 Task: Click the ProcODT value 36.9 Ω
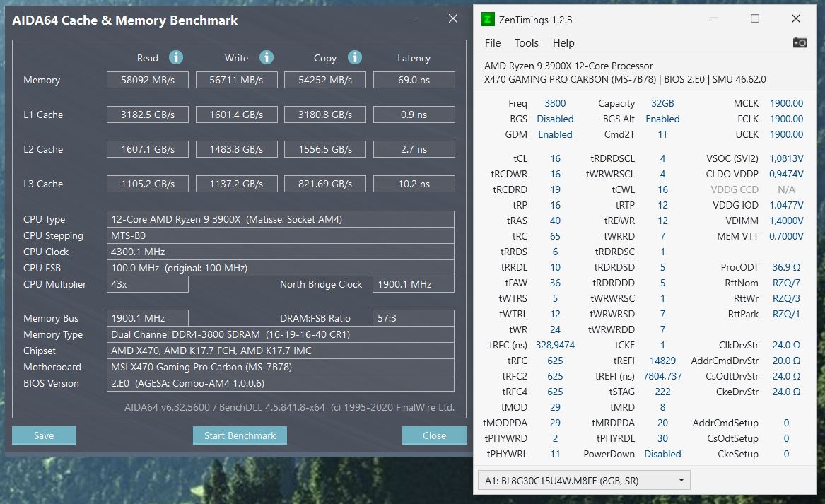coord(786,267)
